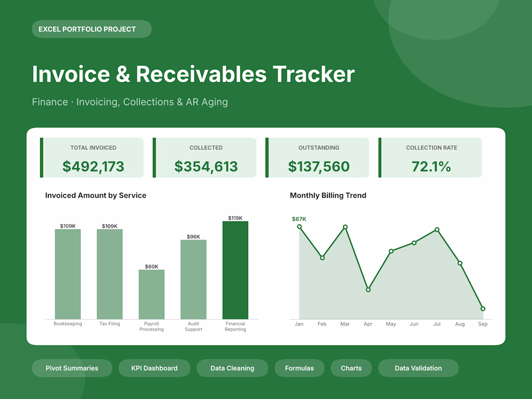Screen dimensions: 532x399
Task: Select the Audit Support axis label
Action: 193,326
